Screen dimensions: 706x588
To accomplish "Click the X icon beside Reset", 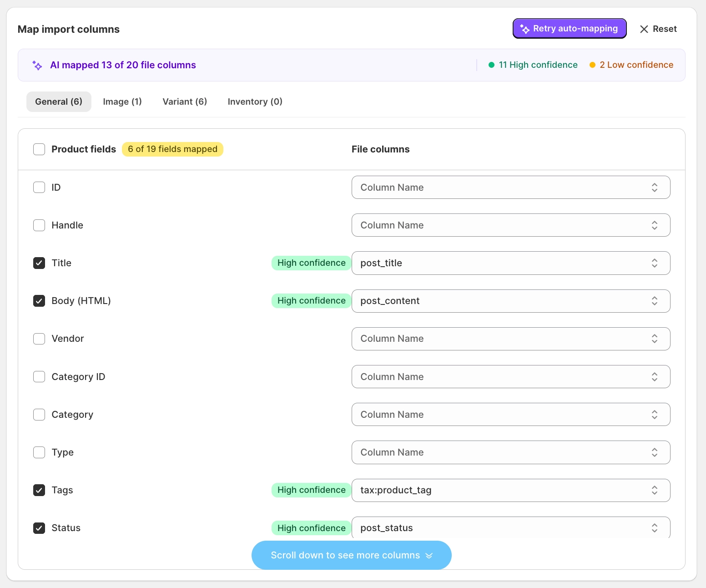I will [644, 29].
